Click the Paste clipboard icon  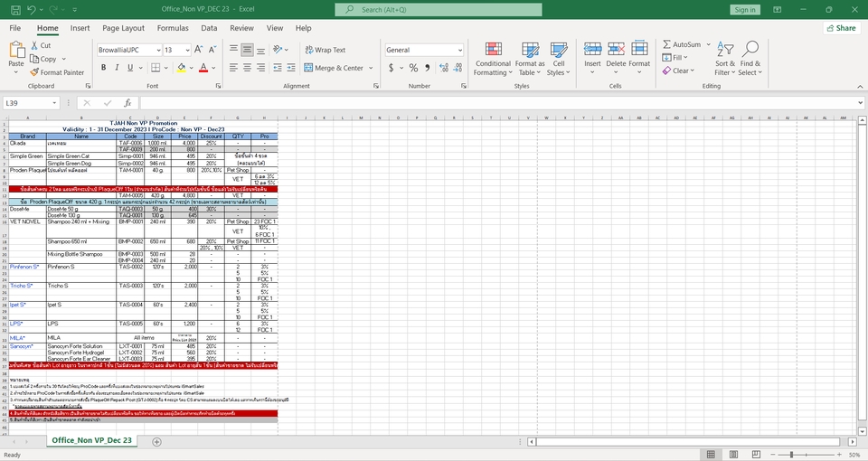[16, 51]
